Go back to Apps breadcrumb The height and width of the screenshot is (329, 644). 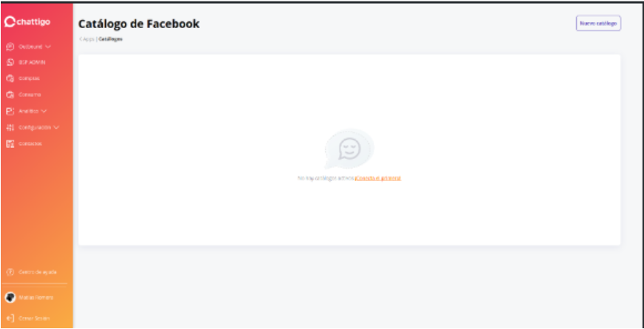[87, 39]
